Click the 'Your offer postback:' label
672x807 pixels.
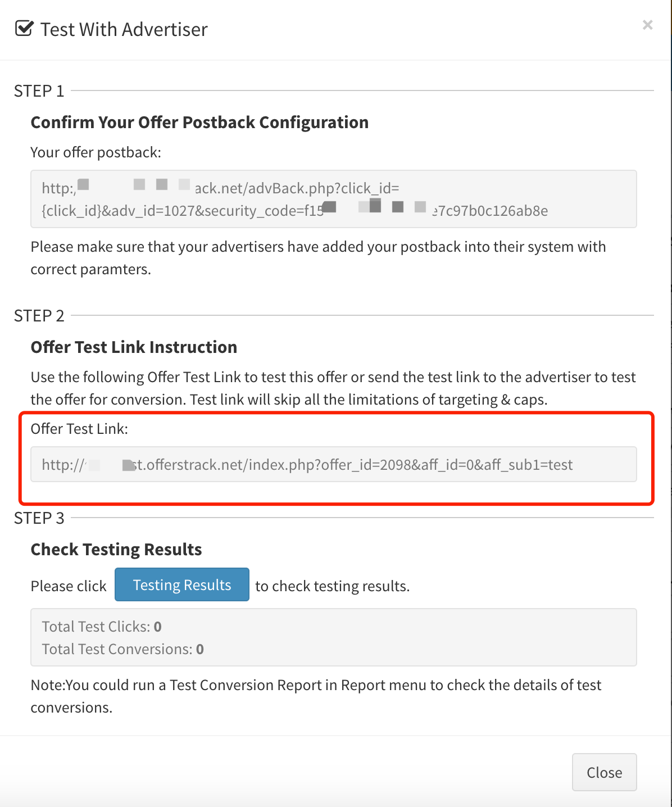point(96,152)
